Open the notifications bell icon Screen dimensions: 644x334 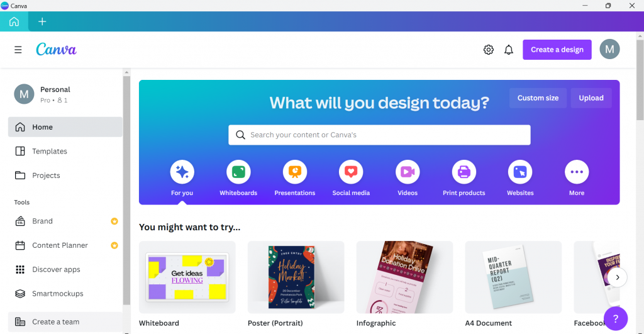pyautogui.click(x=508, y=50)
